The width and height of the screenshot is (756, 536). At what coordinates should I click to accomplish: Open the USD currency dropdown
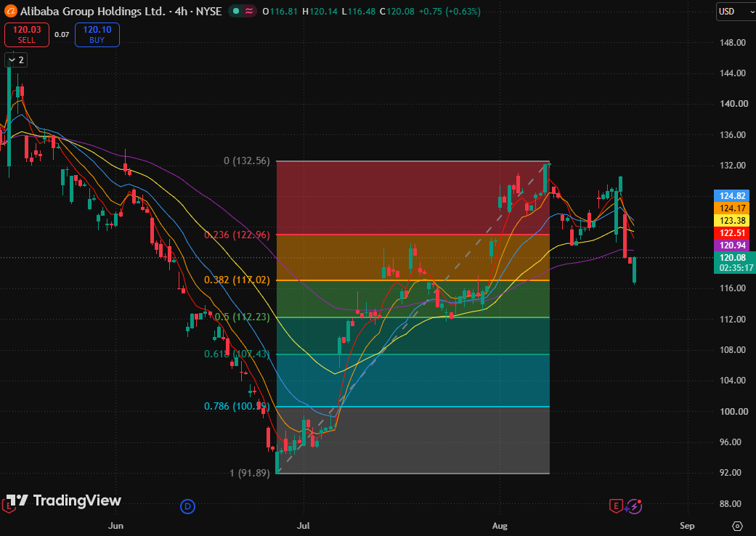click(736, 11)
